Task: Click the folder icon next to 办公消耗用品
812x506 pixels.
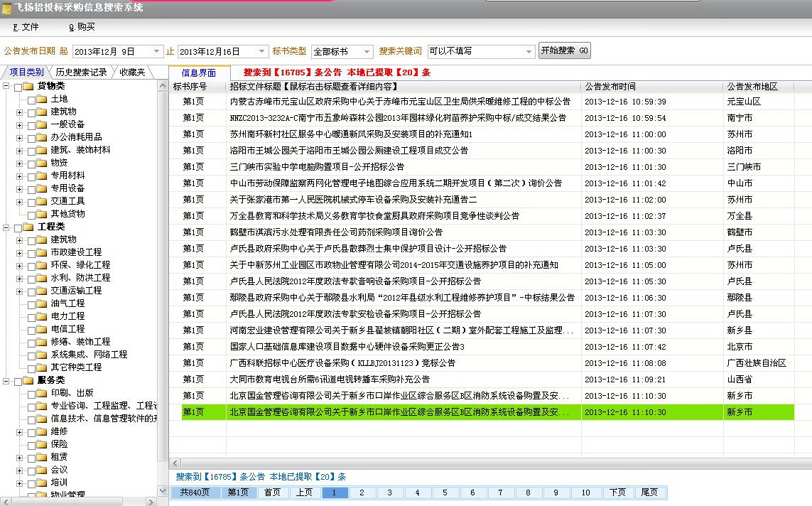Action: point(41,137)
